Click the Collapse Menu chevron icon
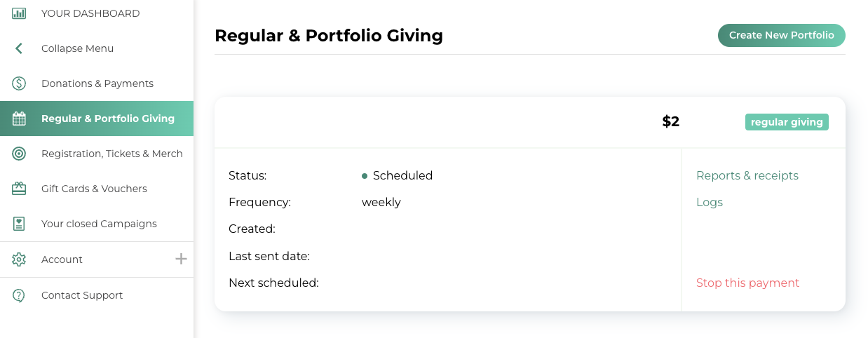Viewport: 868px width, 338px height. [x=19, y=48]
